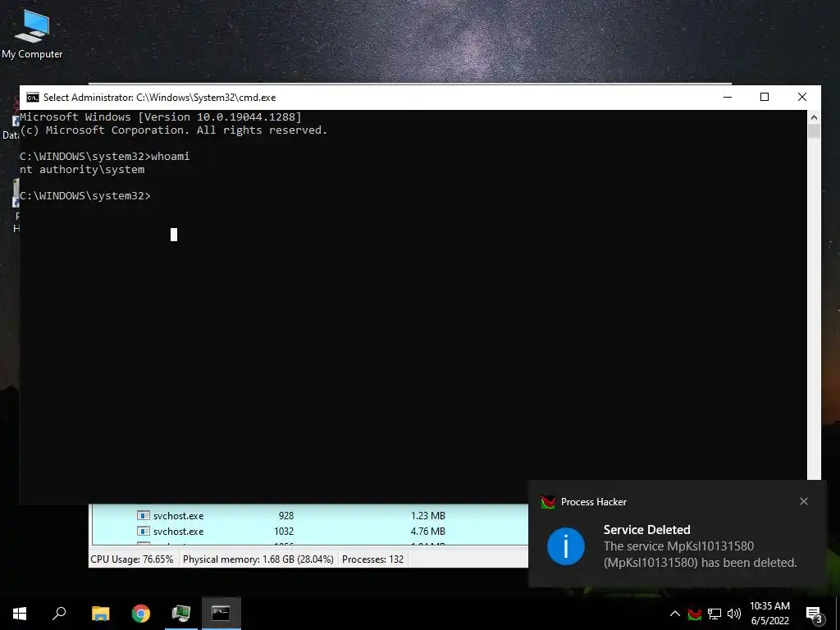Open network status tray icon
840x630 pixels.
pyautogui.click(x=714, y=614)
